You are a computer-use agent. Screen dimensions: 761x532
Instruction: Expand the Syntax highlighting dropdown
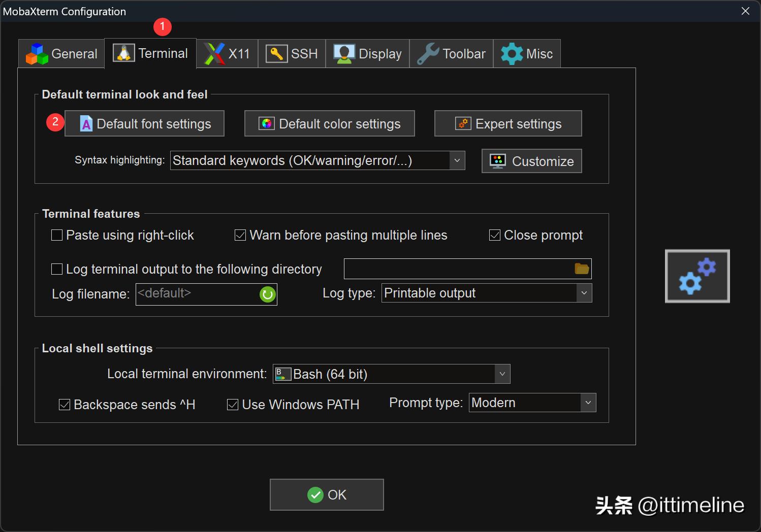click(457, 160)
